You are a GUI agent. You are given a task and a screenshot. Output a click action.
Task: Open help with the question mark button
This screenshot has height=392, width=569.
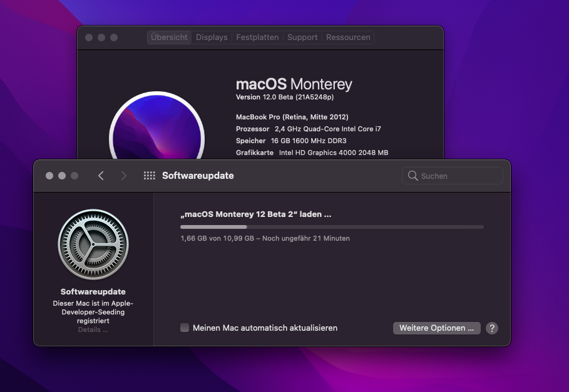pyautogui.click(x=492, y=328)
